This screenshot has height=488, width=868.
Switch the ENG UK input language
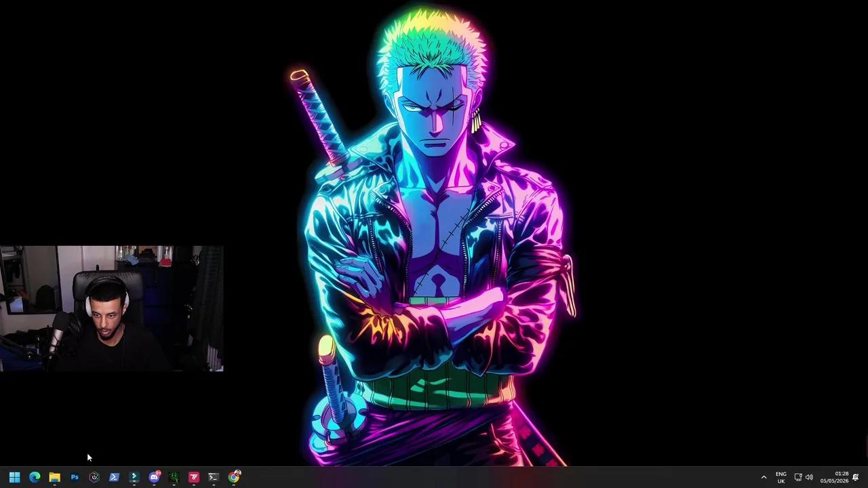(781, 477)
